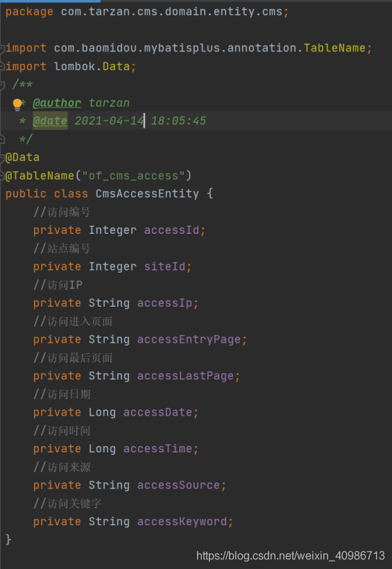392x569 pixels.
Task: Click the accessId field name
Action: point(171,230)
